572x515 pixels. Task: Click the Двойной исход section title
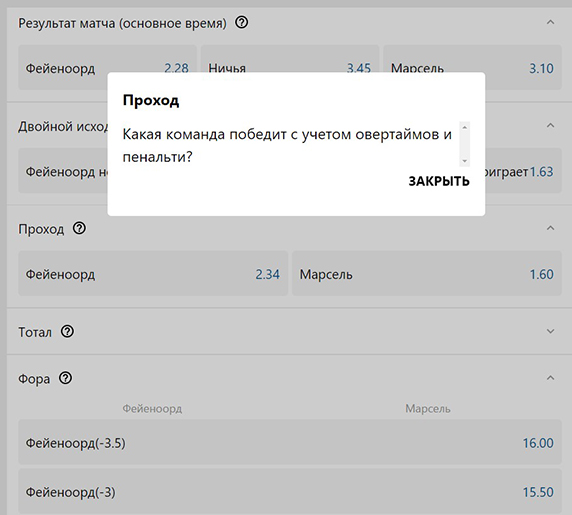tap(63, 126)
